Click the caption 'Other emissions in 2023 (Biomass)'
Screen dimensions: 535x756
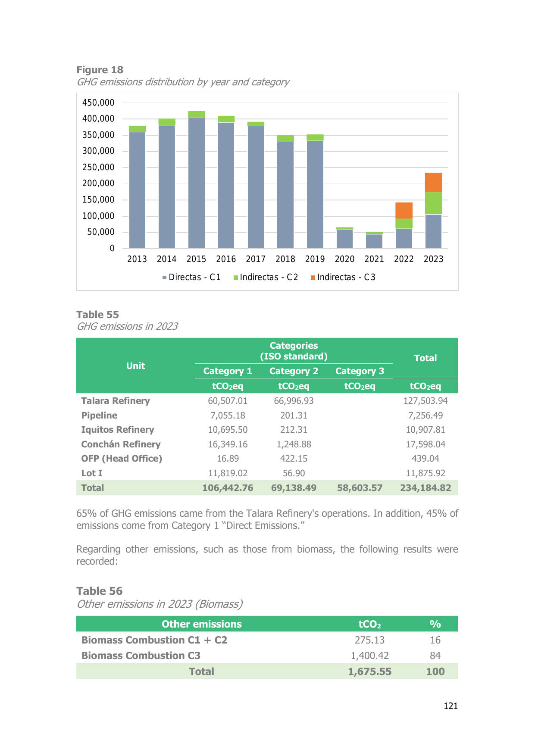point(160,604)
